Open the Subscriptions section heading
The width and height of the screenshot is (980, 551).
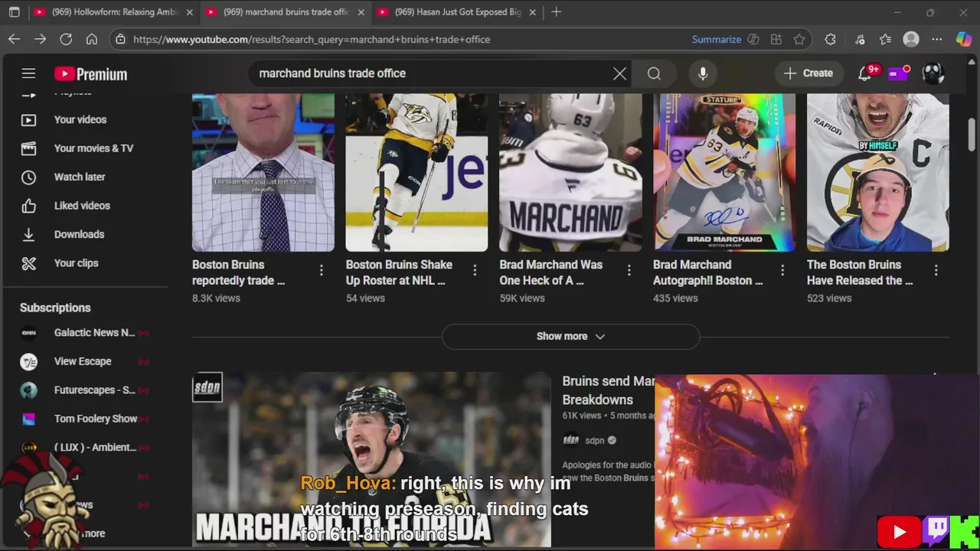tap(55, 308)
